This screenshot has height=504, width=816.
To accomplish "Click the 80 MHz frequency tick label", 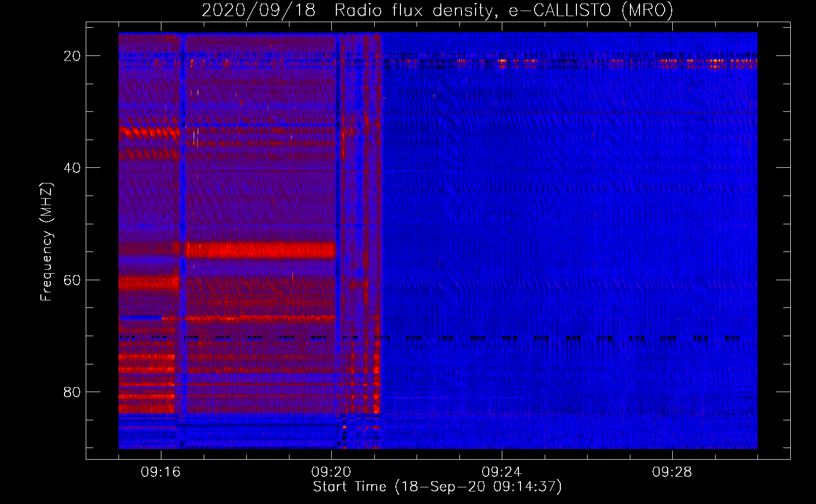I will [x=72, y=392].
